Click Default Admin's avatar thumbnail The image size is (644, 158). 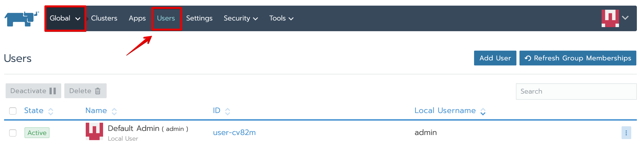pyautogui.click(x=94, y=131)
